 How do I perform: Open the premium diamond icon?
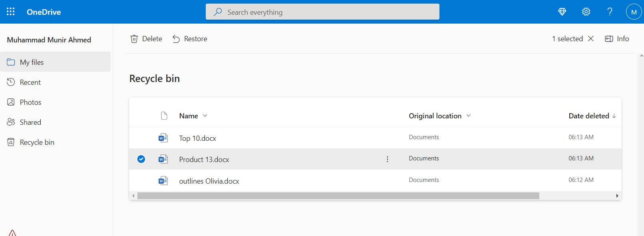(x=562, y=12)
